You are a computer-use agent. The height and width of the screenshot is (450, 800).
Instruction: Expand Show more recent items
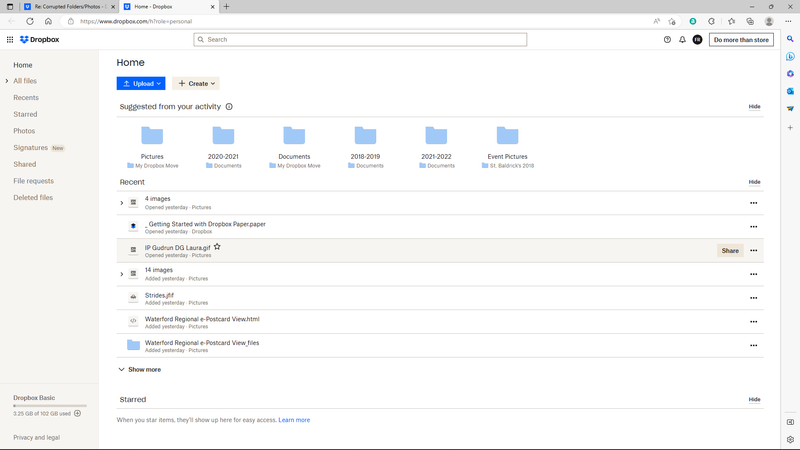click(x=139, y=370)
